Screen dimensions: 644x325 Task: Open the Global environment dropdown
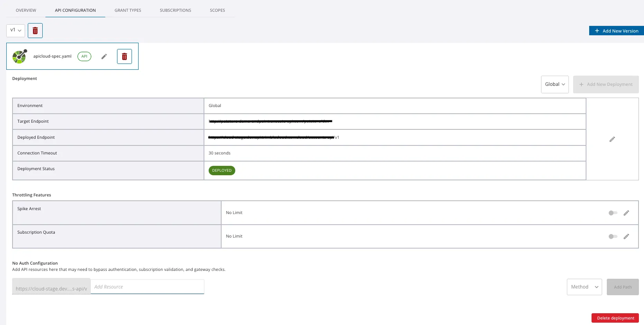coord(555,84)
